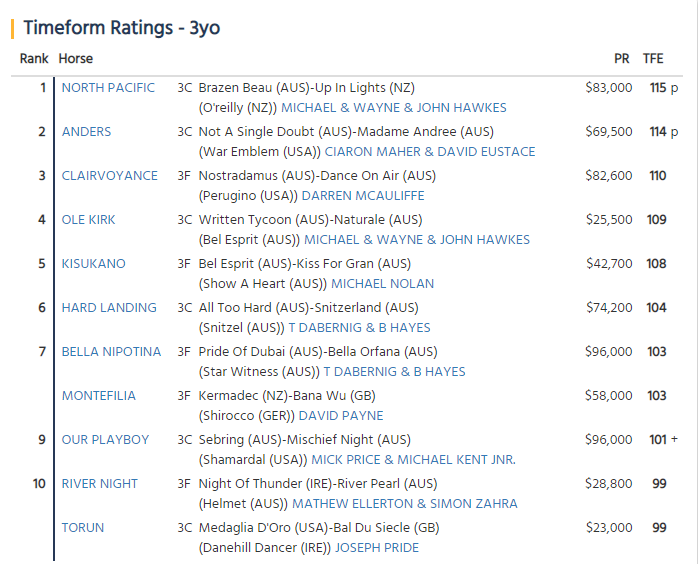Click the TFE column header
698x564 pixels.
pyautogui.click(x=653, y=59)
